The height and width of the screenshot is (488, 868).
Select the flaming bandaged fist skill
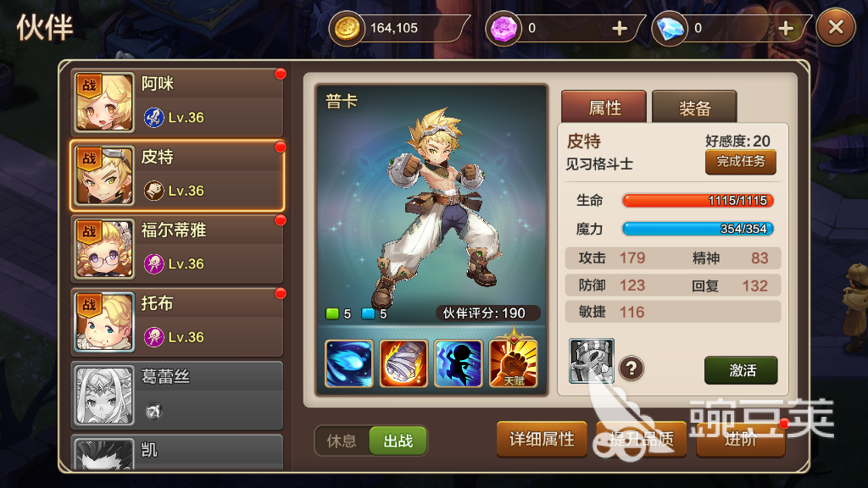403,363
